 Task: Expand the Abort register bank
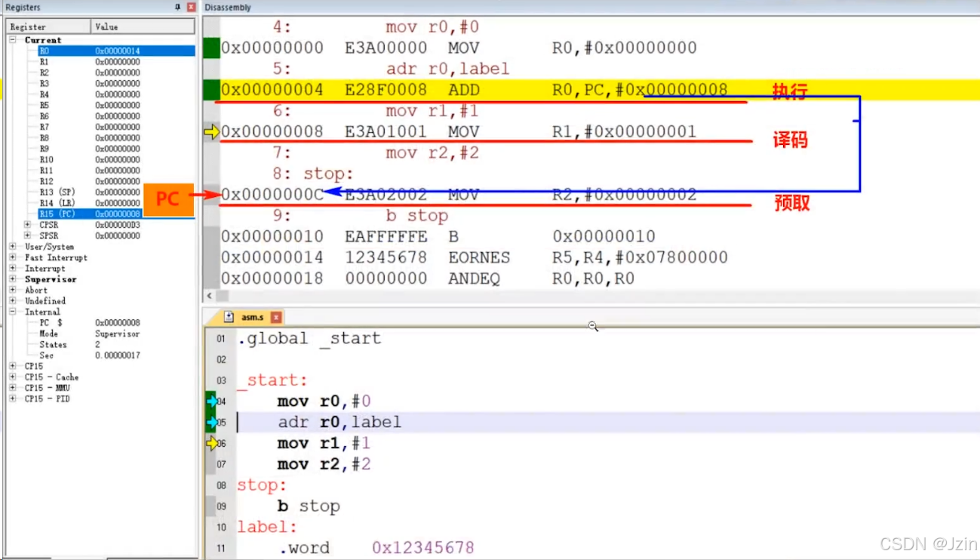13,290
